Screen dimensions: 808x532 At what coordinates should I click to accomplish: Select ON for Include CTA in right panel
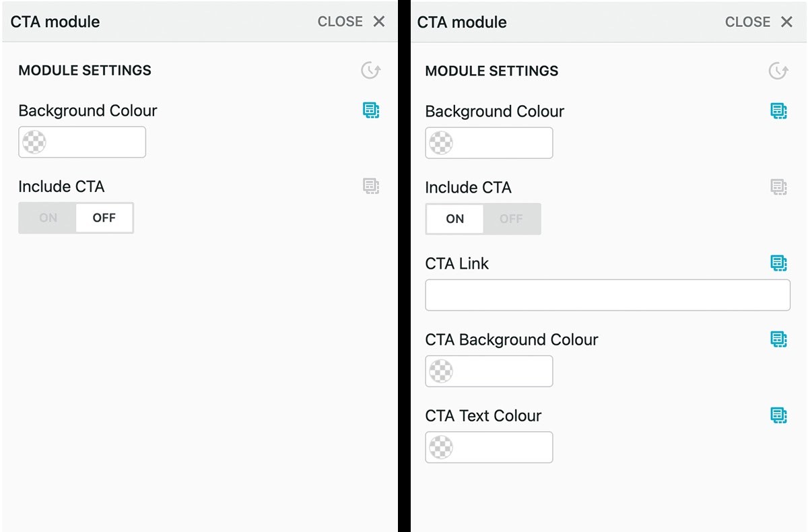click(455, 219)
